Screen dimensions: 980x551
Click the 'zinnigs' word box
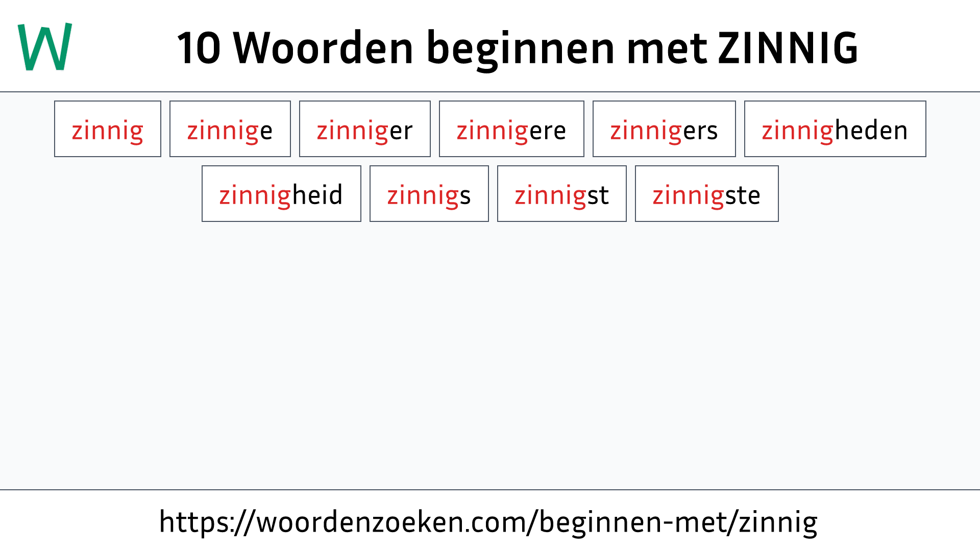point(429,194)
